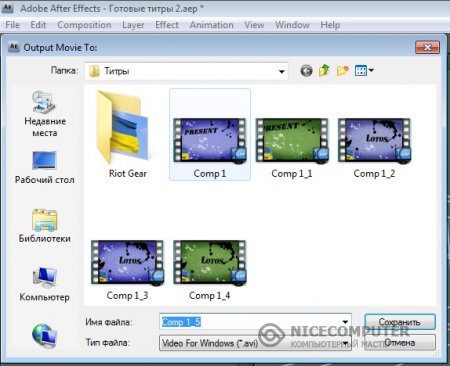Open Компьютер in the sidebar
450x366 pixels.
pyautogui.click(x=44, y=284)
